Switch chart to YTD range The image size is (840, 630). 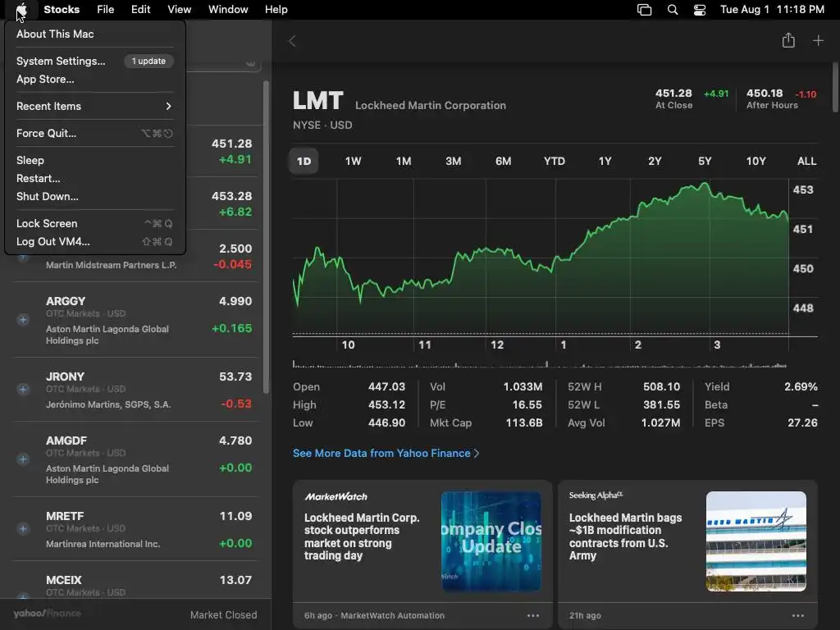pyautogui.click(x=555, y=162)
